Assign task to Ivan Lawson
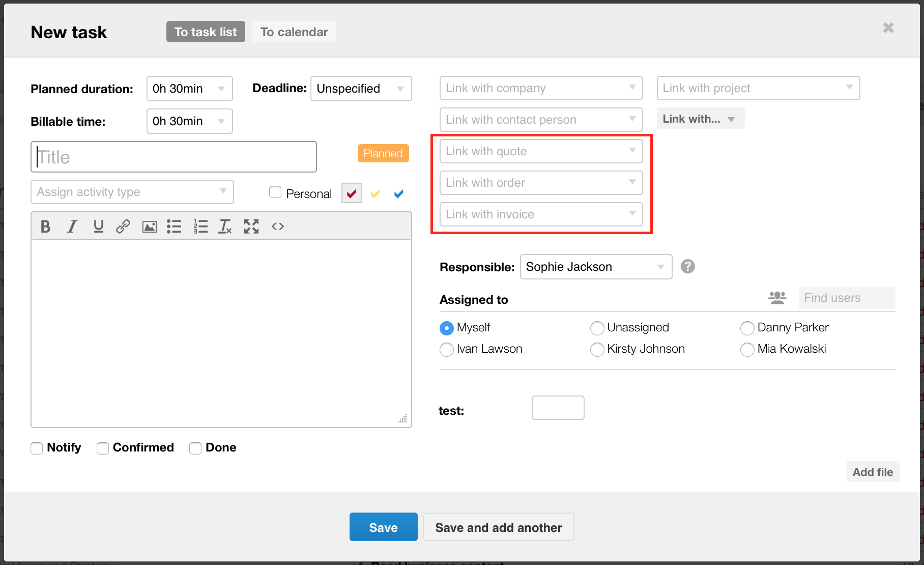The image size is (924, 565). pos(446,350)
